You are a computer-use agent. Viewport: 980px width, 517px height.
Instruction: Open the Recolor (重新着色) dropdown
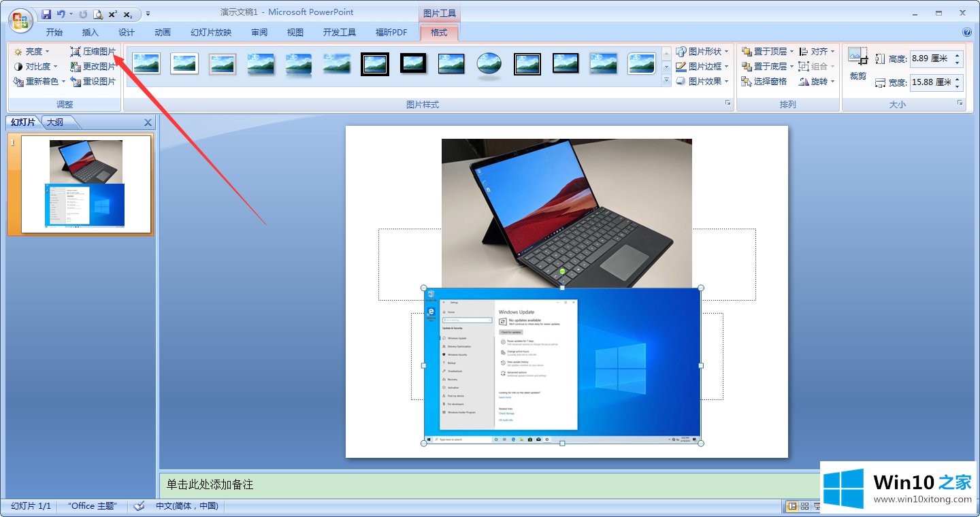(40, 82)
